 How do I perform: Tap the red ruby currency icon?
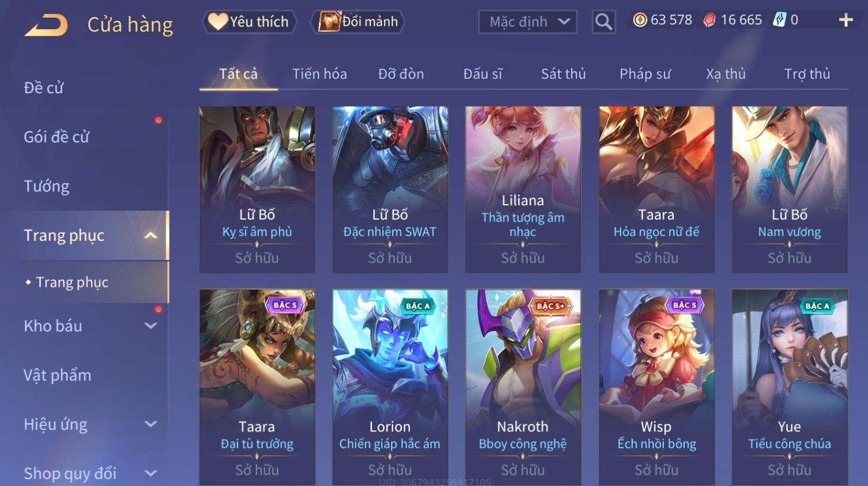709,20
